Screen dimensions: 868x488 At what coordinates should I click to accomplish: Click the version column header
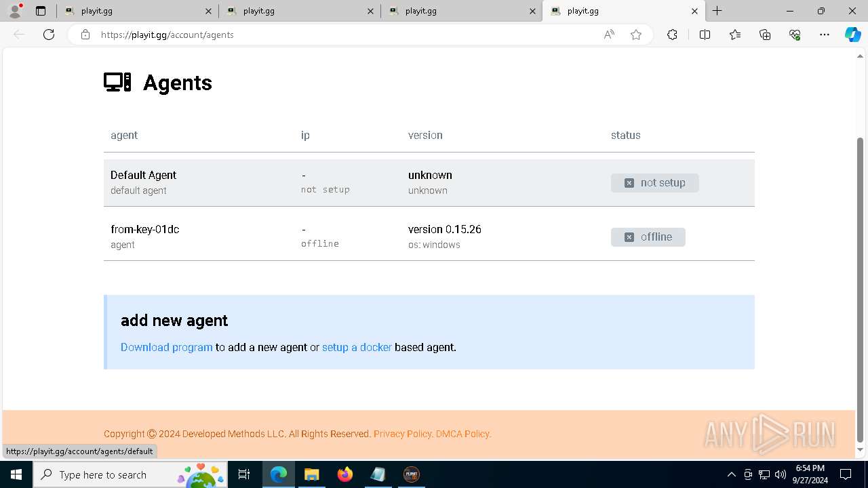click(425, 136)
